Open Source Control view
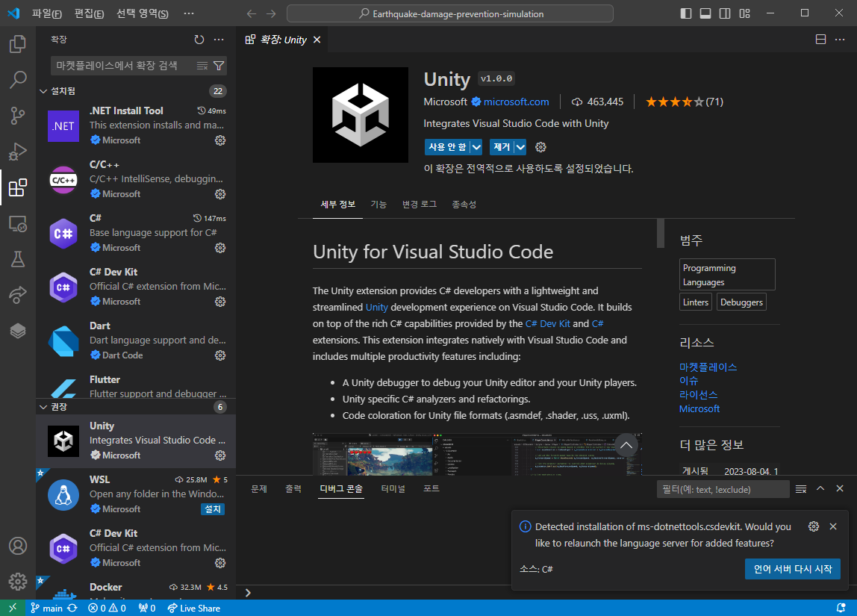Image resolution: width=857 pixels, height=616 pixels. point(17,115)
